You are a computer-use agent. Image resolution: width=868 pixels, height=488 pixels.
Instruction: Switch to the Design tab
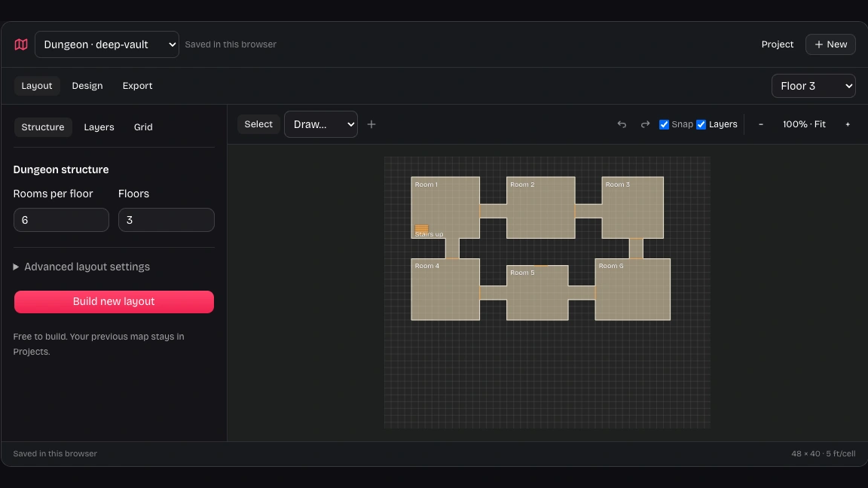pyautogui.click(x=87, y=86)
